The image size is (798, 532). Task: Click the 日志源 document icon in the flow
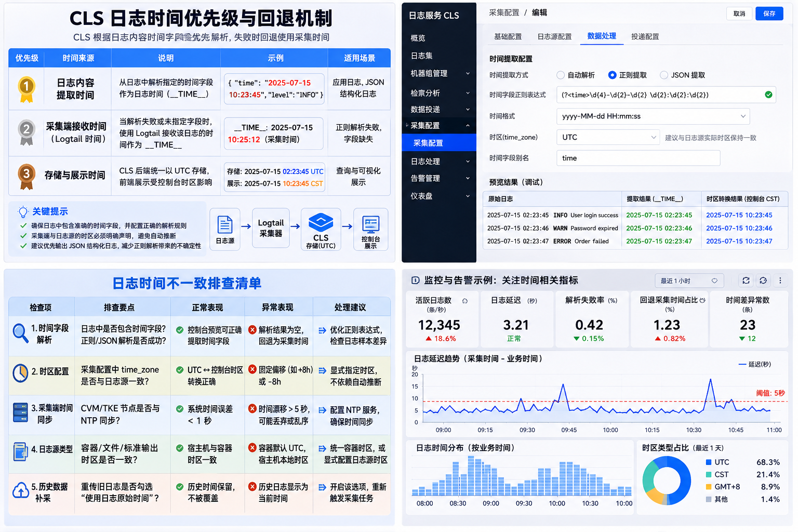[x=225, y=224]
